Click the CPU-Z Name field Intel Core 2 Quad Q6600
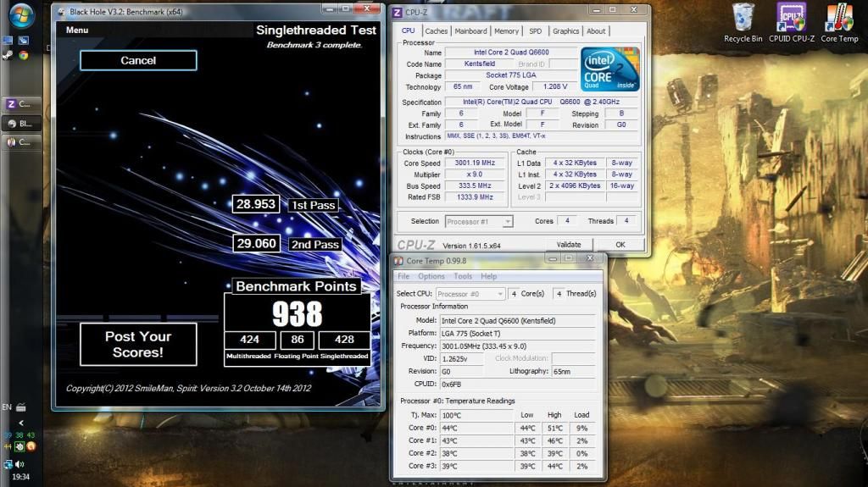The image size is (868, 487). point(511,52)
